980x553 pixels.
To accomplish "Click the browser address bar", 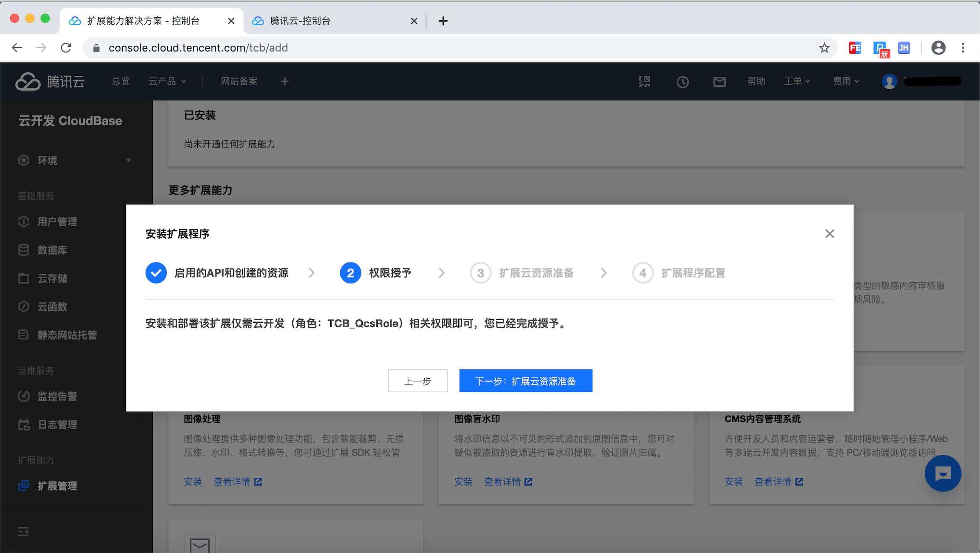I will [440, 48].
